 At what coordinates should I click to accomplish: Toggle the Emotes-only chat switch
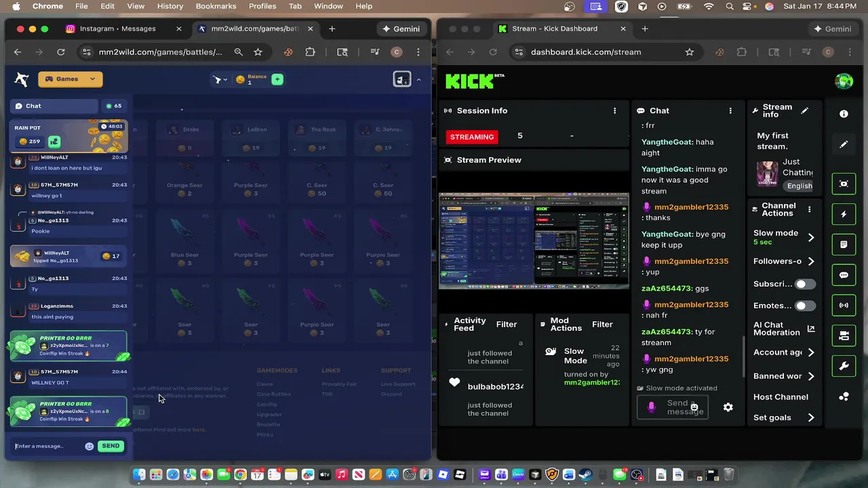click(805, 306)
